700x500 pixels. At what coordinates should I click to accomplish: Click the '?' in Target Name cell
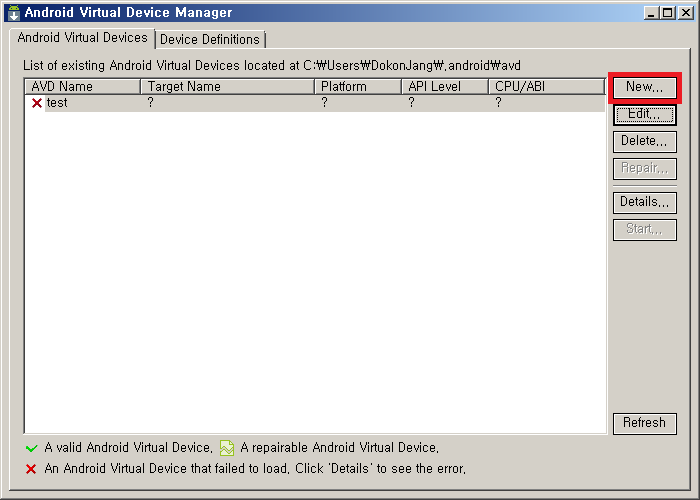click(x=150, y=103)
